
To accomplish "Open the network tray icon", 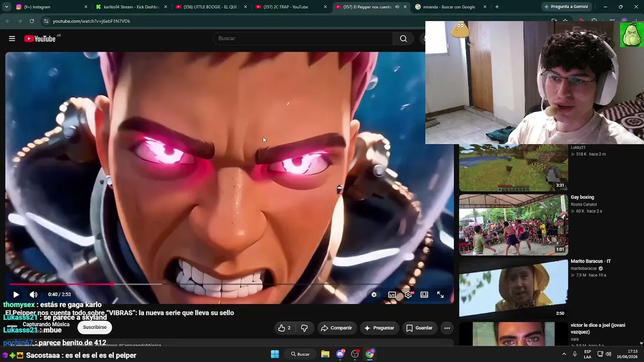I will click(600, 354).
